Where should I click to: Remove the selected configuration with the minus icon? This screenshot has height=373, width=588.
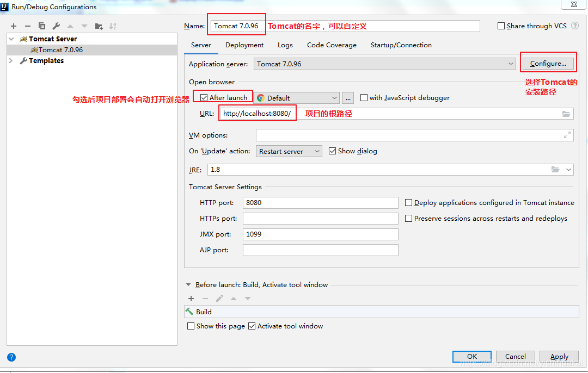27,26
